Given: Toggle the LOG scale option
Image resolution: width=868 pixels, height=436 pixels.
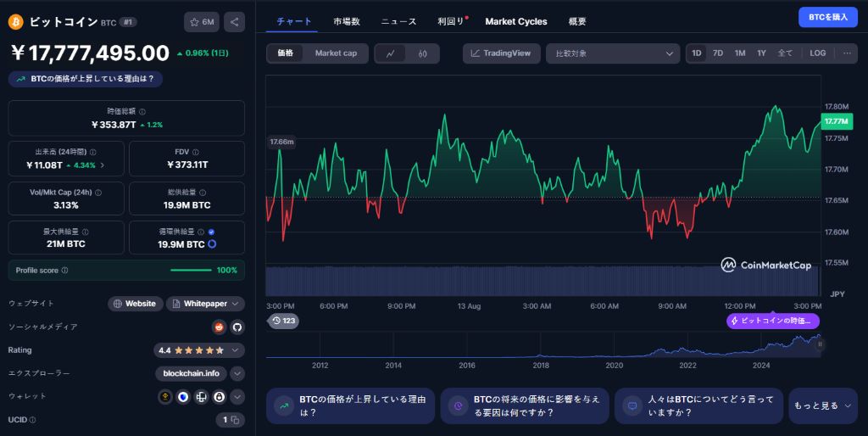Looking at the screenshot, I should 818,53.
